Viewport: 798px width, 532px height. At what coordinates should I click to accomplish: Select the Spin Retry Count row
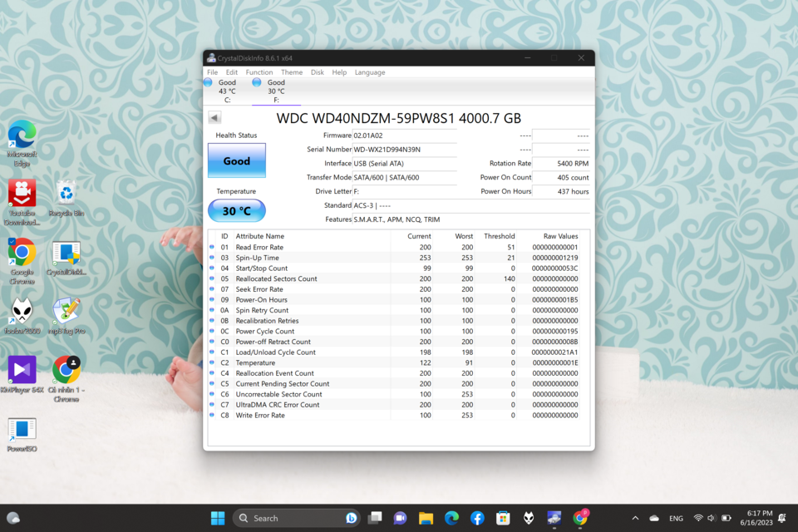pos(395,311)
